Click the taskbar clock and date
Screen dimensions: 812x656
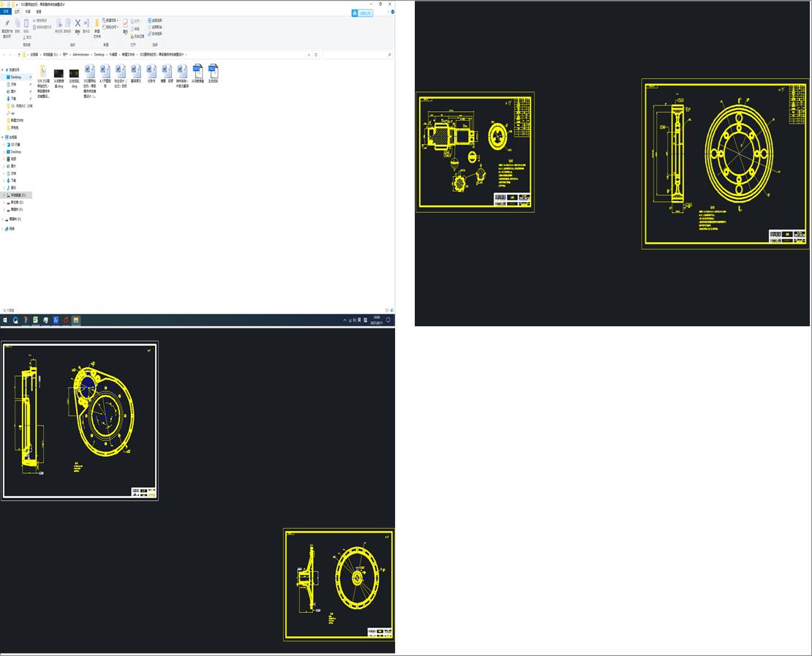[377, 320]
